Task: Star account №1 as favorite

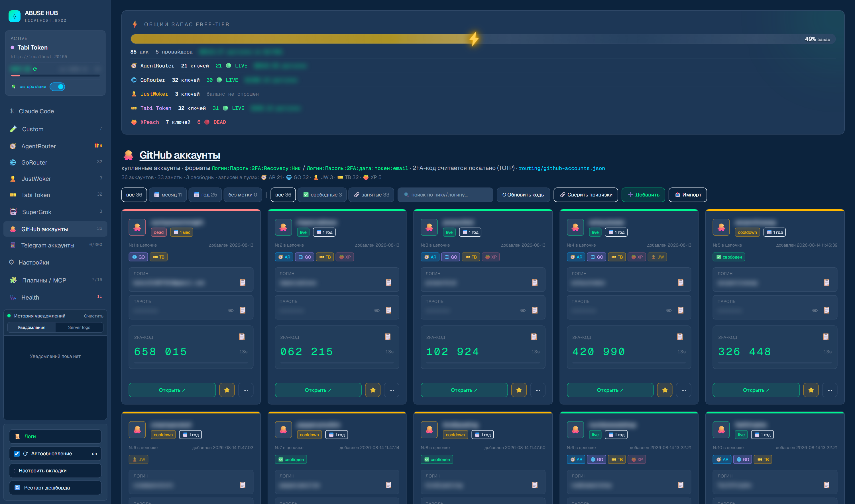Action: click(x=227, y=390)
